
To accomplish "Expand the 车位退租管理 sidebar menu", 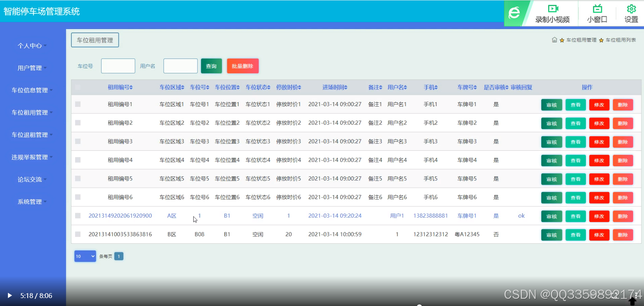I will click(32, 135).
